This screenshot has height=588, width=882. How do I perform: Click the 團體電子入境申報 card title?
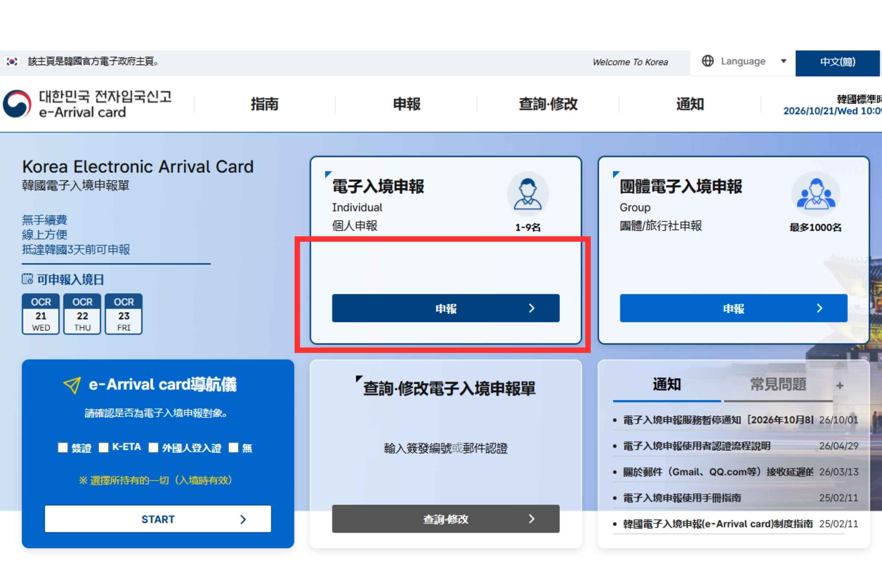[x=681, y=186]
